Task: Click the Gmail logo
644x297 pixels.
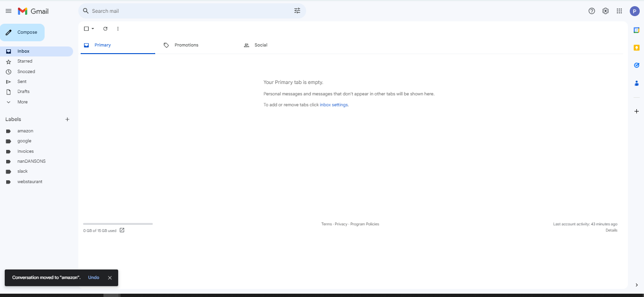Action: tap(33, 11)
